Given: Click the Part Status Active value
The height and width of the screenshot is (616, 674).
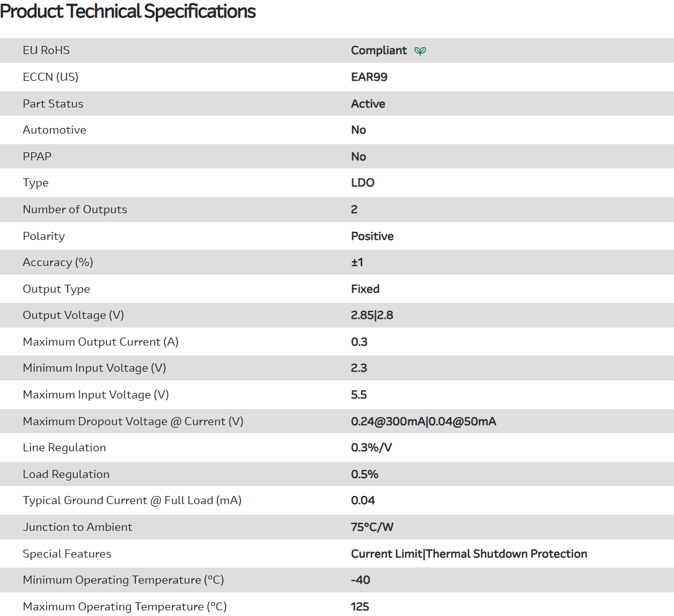Looking at the screenshot, I should 368,104.
